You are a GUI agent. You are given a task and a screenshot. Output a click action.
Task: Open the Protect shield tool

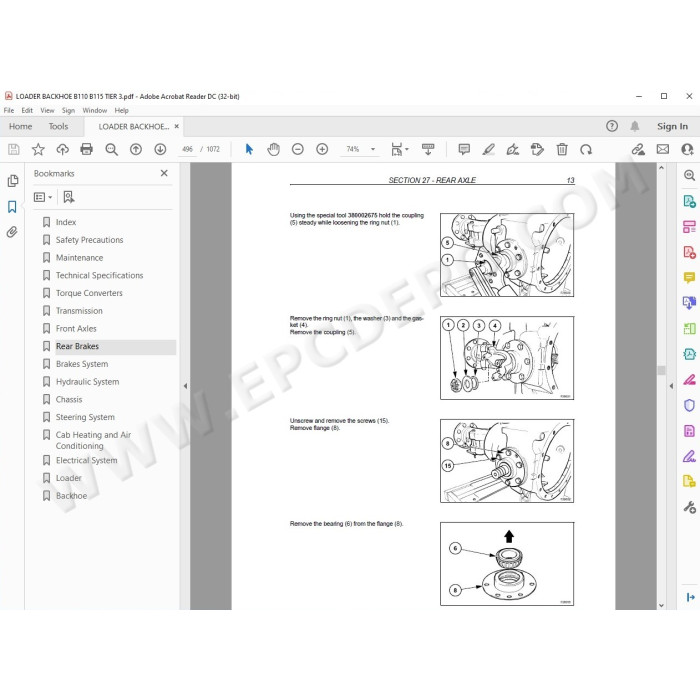pyautogui.click(x=689, y=405)
